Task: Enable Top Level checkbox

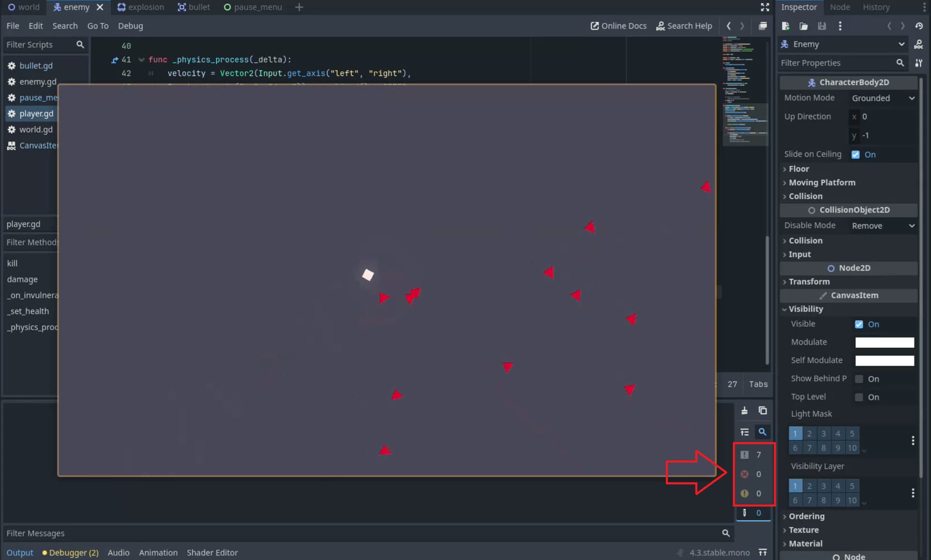Action: (x=859, y=397)
